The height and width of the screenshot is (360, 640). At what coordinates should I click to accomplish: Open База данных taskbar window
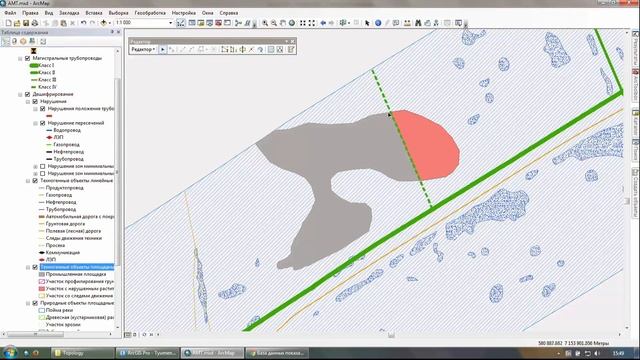277,353
